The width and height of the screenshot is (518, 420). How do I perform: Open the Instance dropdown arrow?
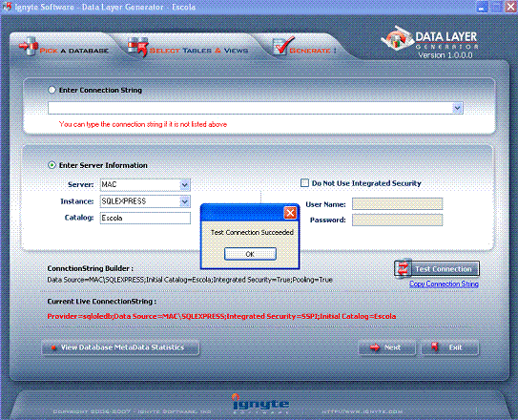tap(185, 201)
